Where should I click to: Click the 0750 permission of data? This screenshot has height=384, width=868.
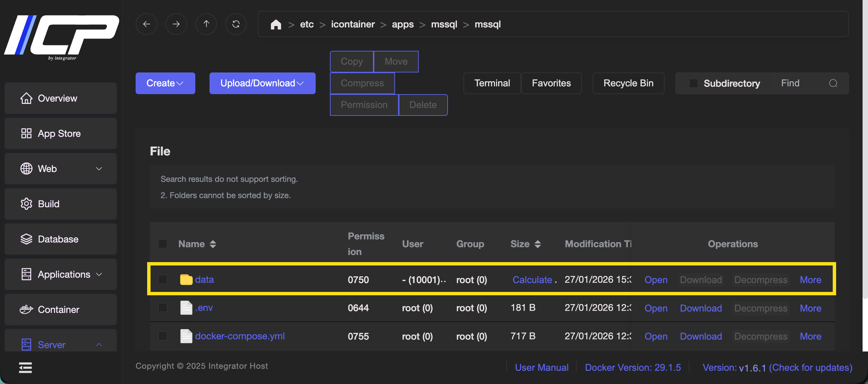pyautogui.click(x=358, y=280)
